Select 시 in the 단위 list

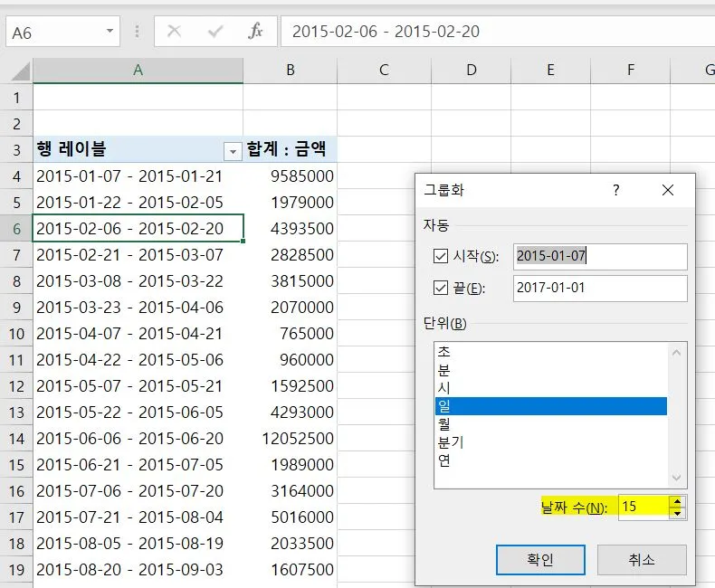coord(551,388)
